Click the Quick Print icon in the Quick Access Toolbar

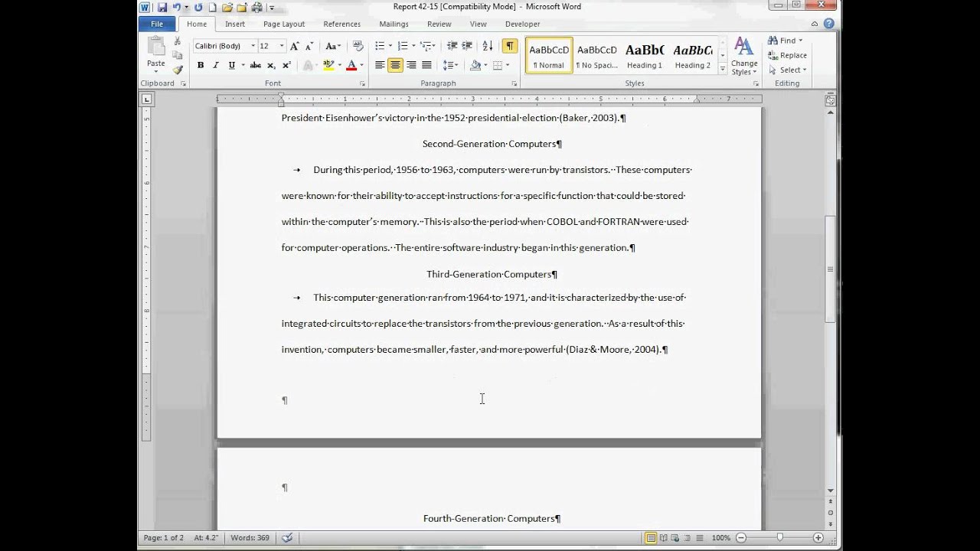(256, 8)
